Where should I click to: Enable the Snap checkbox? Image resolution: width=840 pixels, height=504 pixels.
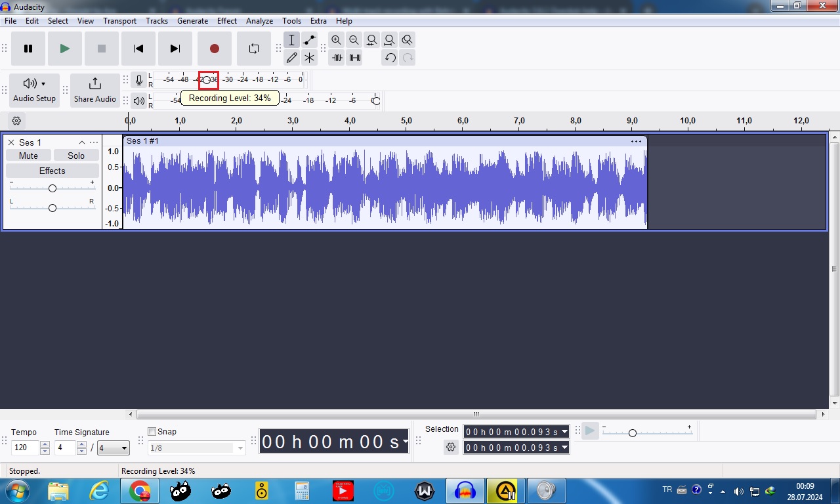[152, 432]
